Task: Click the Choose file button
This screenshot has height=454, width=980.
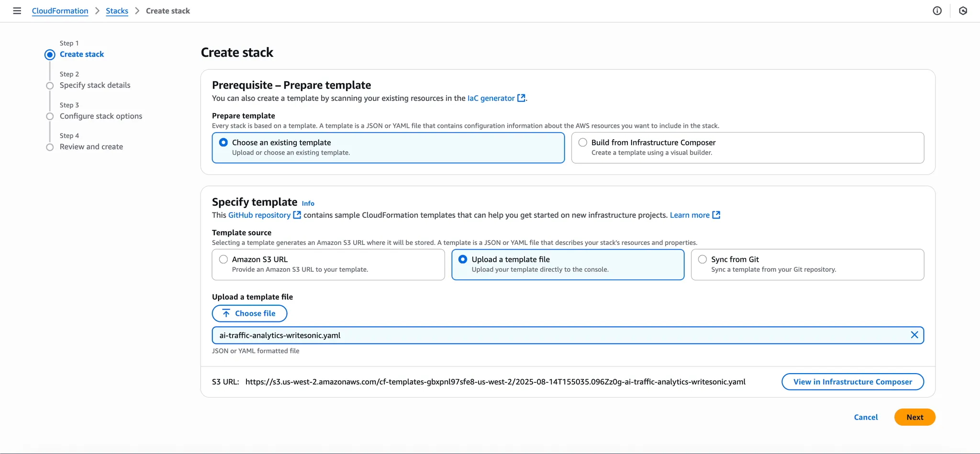Action: [x=249, y=313]
